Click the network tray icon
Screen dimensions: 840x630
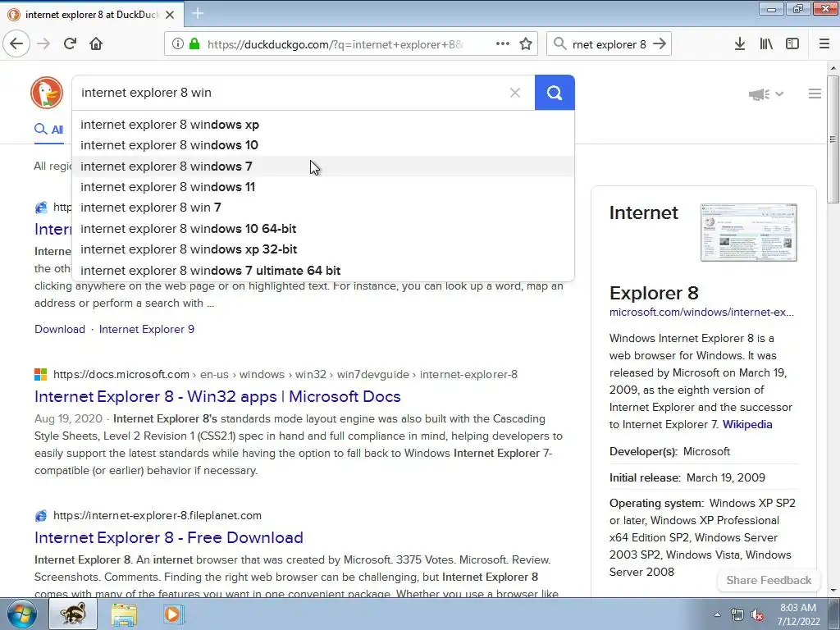tap(737, 615)
